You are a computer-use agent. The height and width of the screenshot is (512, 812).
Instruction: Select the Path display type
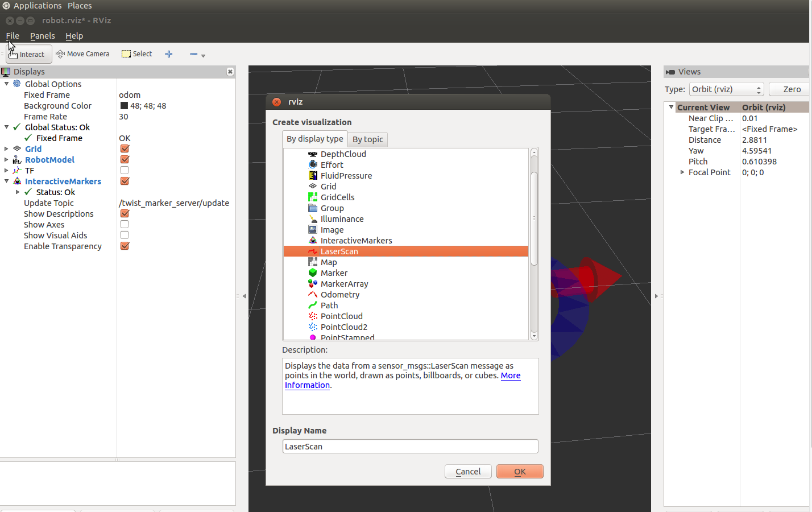(329, 305)
